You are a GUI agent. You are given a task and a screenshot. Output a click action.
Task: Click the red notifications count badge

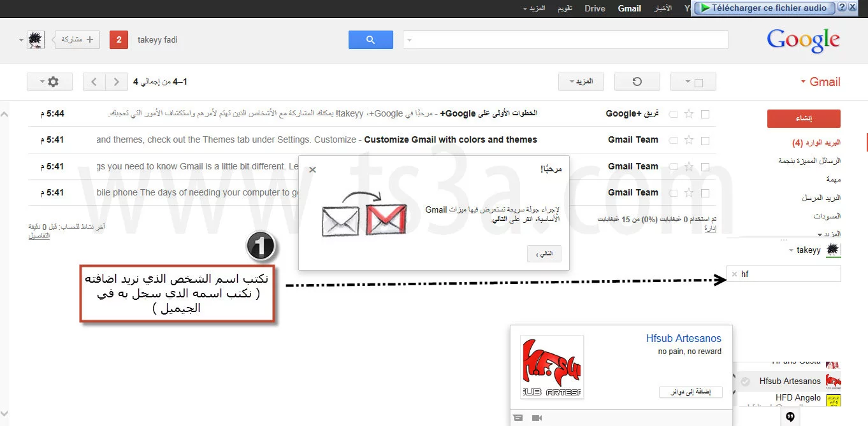coord(119,39)
